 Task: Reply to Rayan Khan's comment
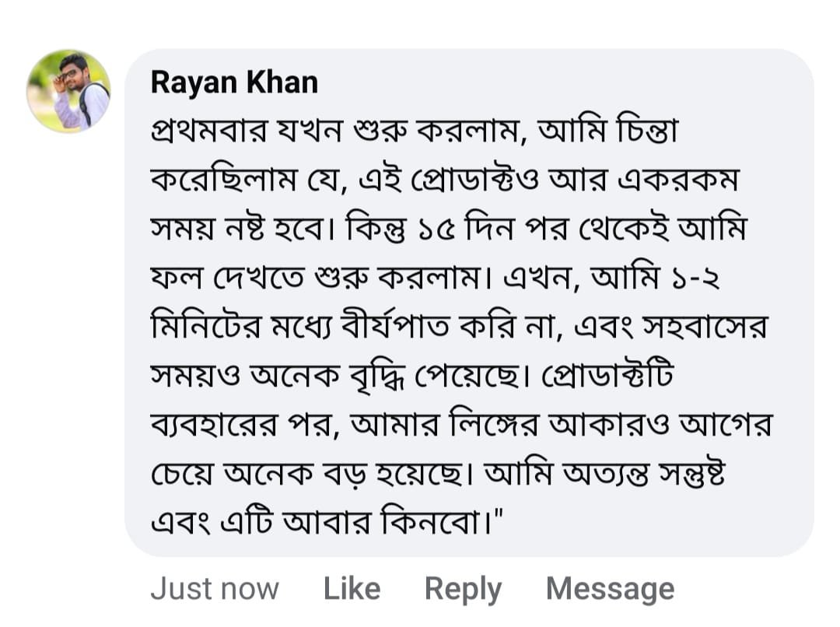(463, 589)
